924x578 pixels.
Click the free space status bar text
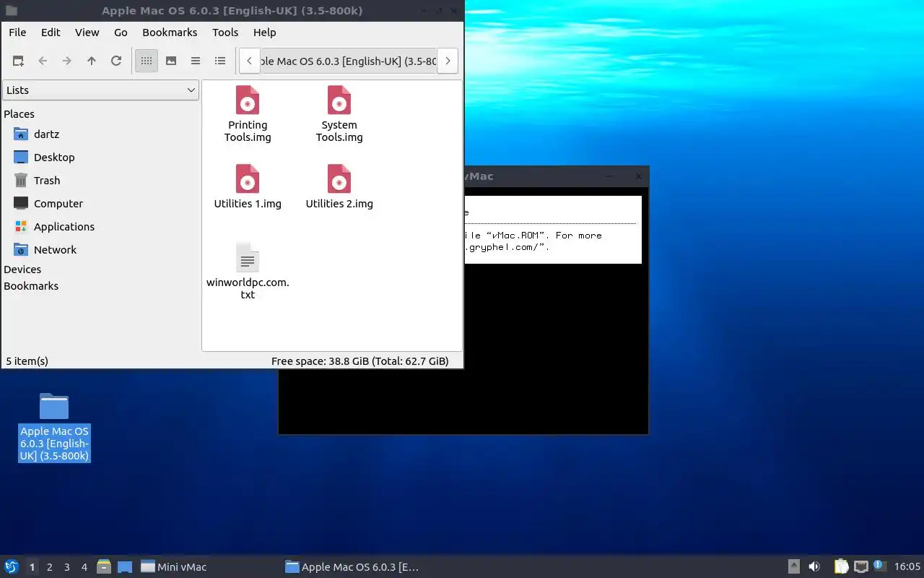point(359,361)
